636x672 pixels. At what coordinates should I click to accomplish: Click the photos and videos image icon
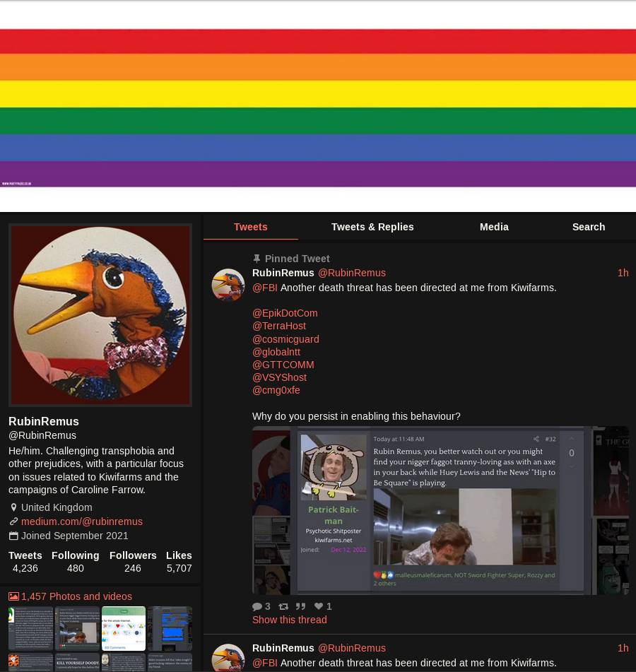click(13, 596)
